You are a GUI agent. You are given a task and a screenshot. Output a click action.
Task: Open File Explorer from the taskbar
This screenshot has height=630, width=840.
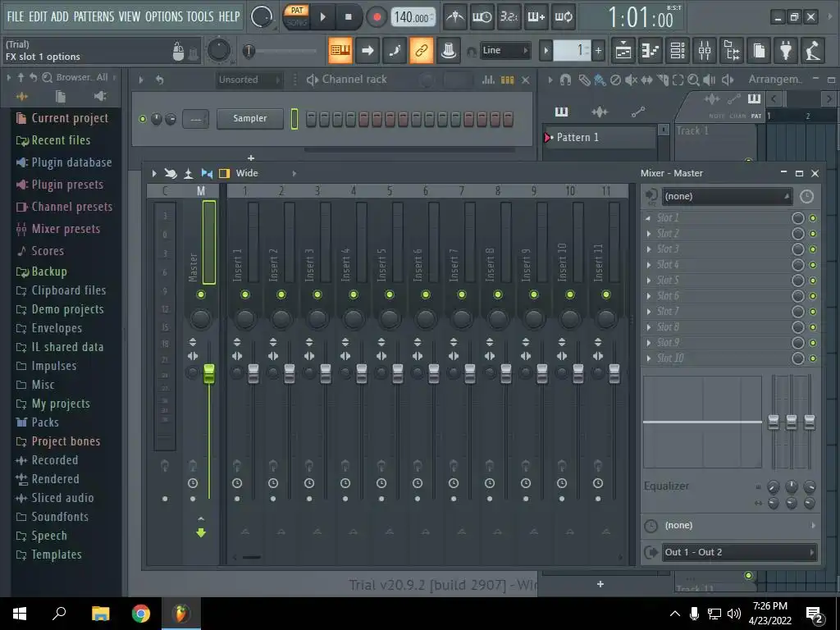click(x=101, y=614)
